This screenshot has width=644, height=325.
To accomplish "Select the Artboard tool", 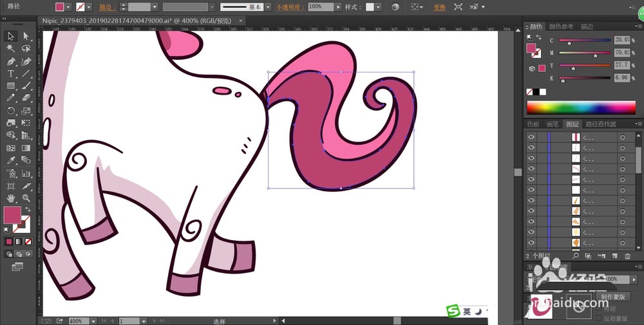I will click(x=11, y=186).
